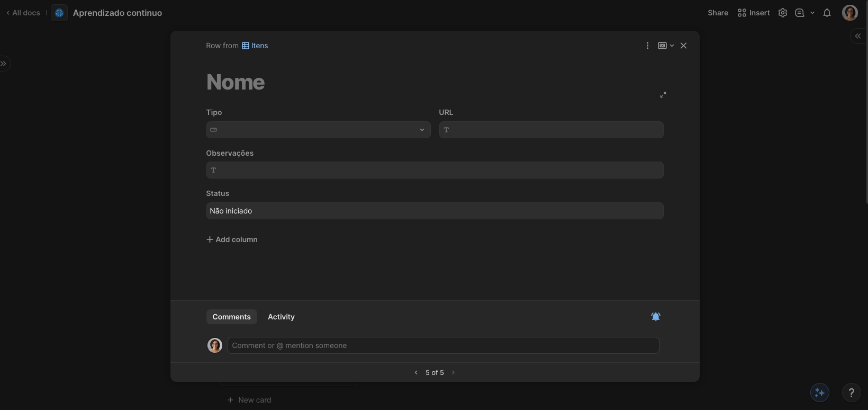Open doc settings gear icon
The height and width of the screenshot is (410, 868).
[x=782, y=13]
